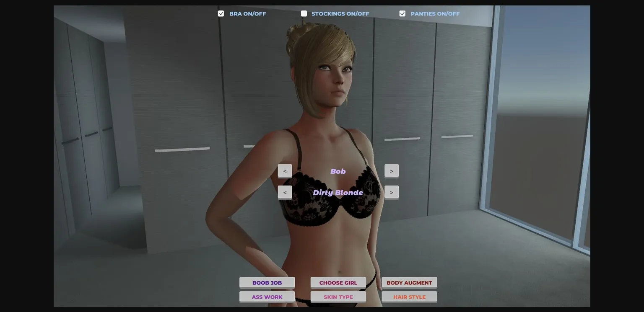Click the STOCKINGS ON/OFF text label

[x=340, y=13]
